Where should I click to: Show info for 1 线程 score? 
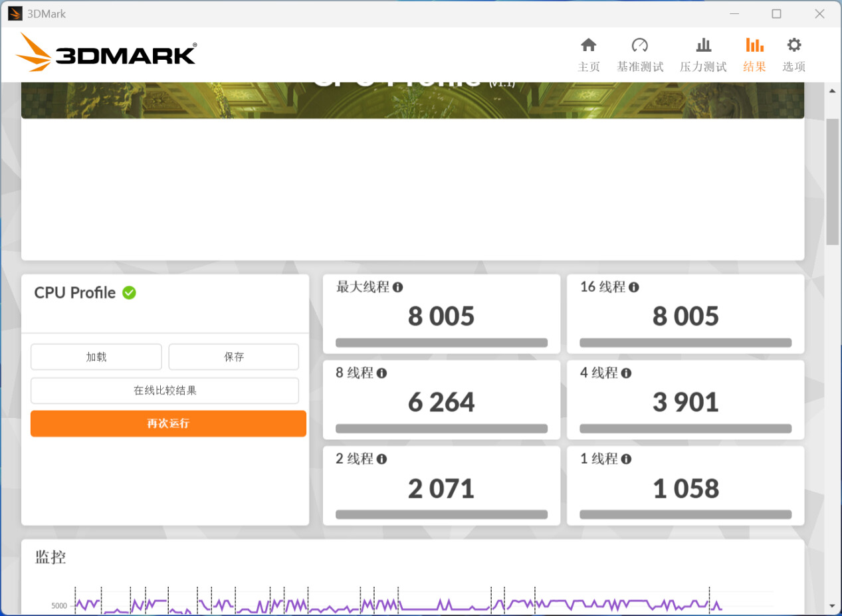click(x=625, y=459)
